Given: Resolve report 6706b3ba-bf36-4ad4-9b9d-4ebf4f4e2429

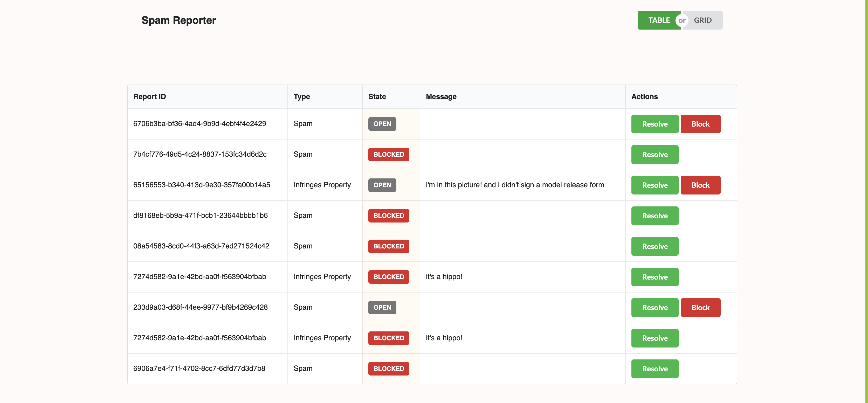Looking at the screenshot, I should 654,124.
